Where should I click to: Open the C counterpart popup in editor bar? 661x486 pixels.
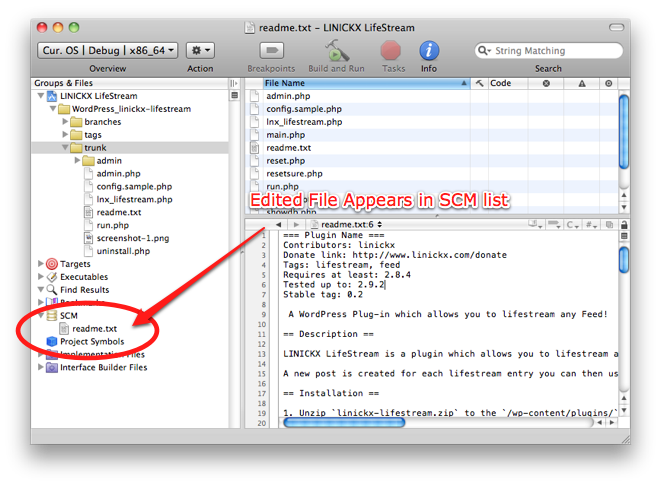click(x=572, y=225)
